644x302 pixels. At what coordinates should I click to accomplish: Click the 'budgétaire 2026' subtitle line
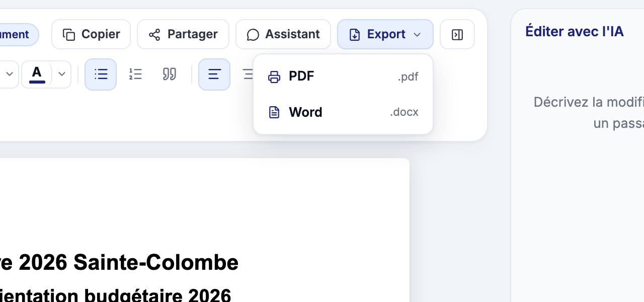pyautogui.click(x=157, y=294)
